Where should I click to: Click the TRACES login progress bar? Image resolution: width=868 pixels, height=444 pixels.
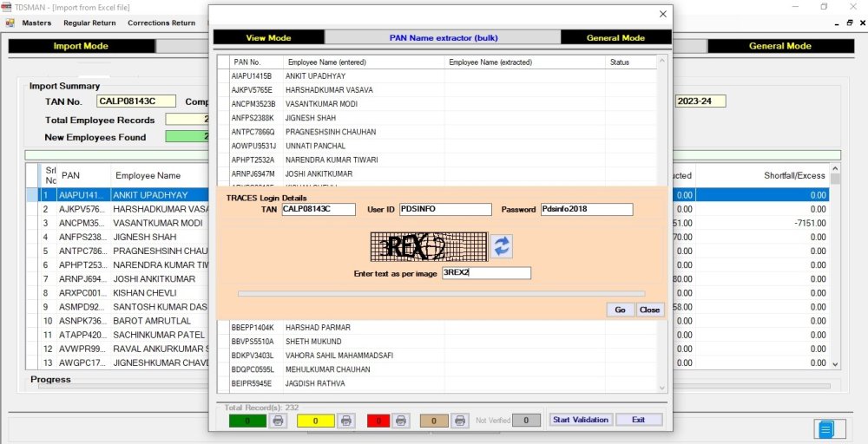441,294
